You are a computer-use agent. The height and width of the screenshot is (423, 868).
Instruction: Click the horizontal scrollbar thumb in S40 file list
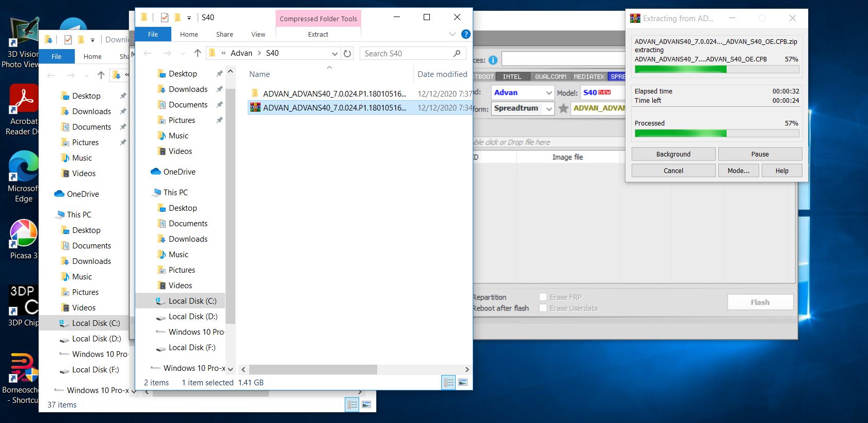pos(313,369)
